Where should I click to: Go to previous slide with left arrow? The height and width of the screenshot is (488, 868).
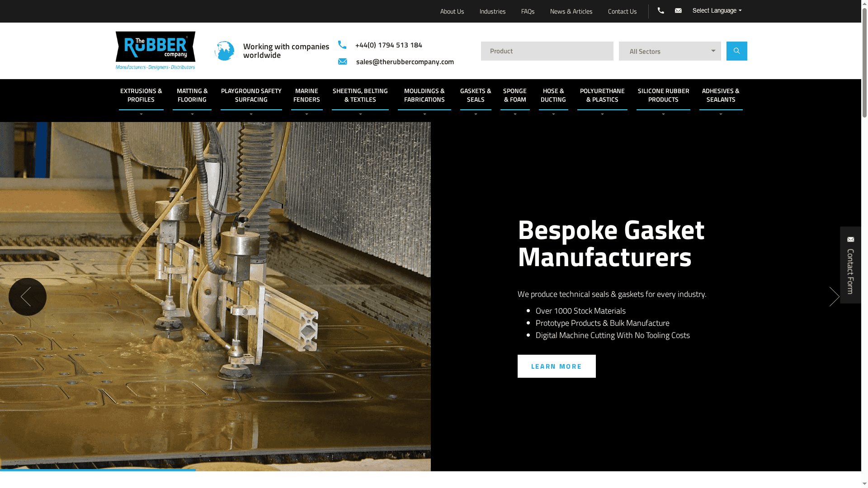[27, 297]
